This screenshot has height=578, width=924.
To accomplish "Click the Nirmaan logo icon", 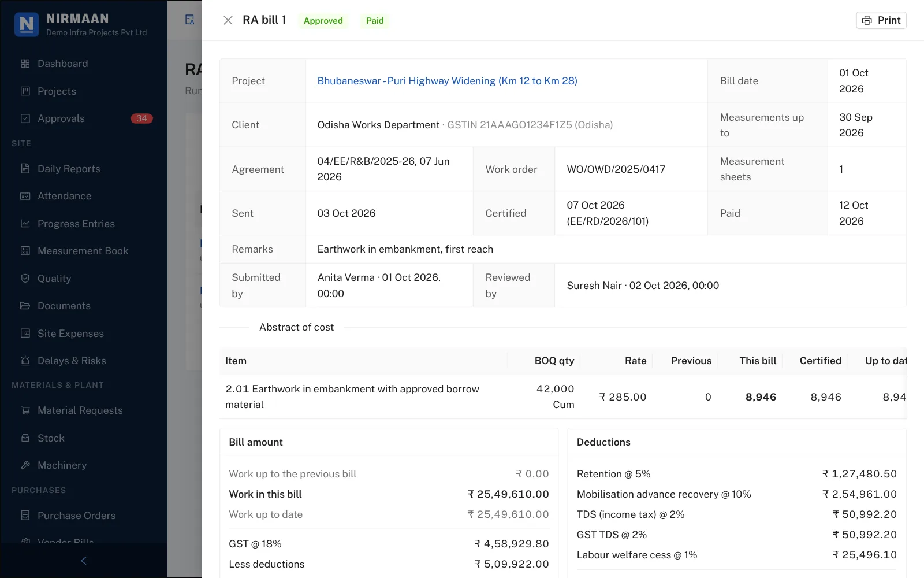I will pyautogui.click(x=27, y=24).
